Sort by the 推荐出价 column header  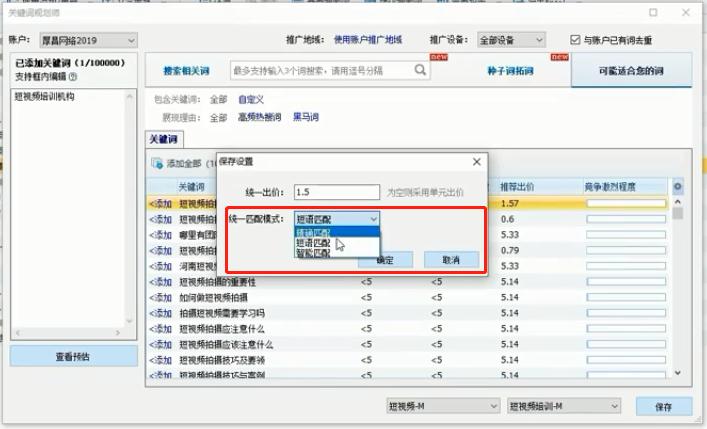[517, 187]
